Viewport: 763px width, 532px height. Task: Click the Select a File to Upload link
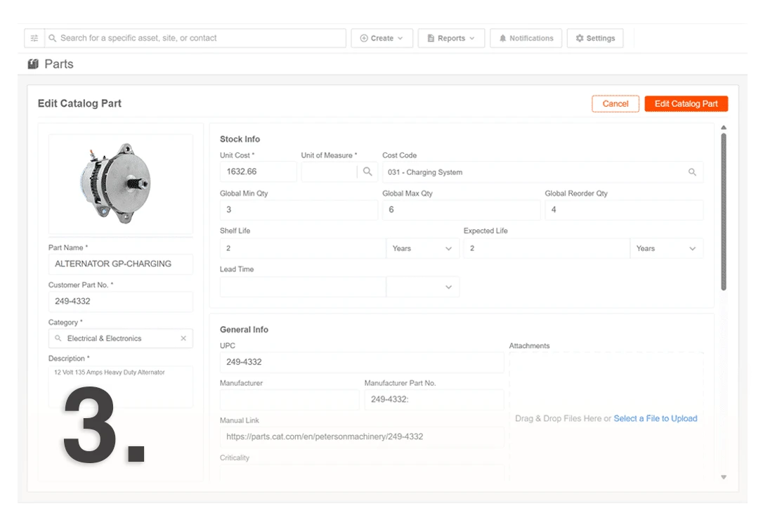(x=655, y=418)
